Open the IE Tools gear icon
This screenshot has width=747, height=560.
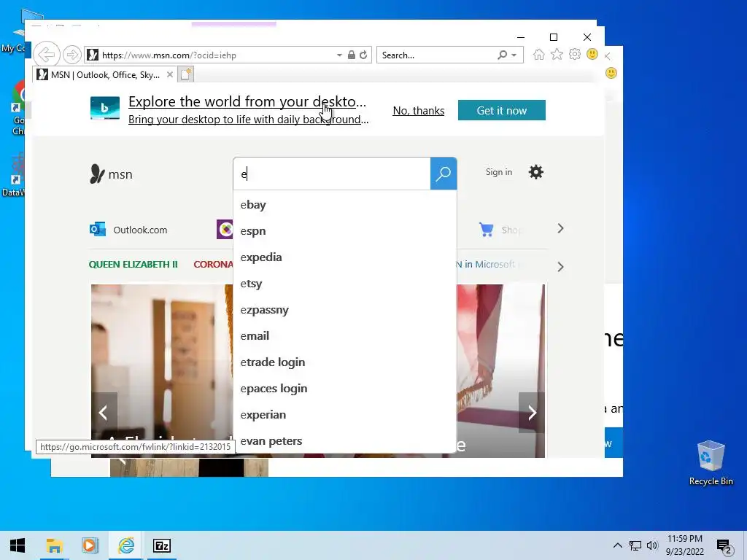click(x=575, y=54)
